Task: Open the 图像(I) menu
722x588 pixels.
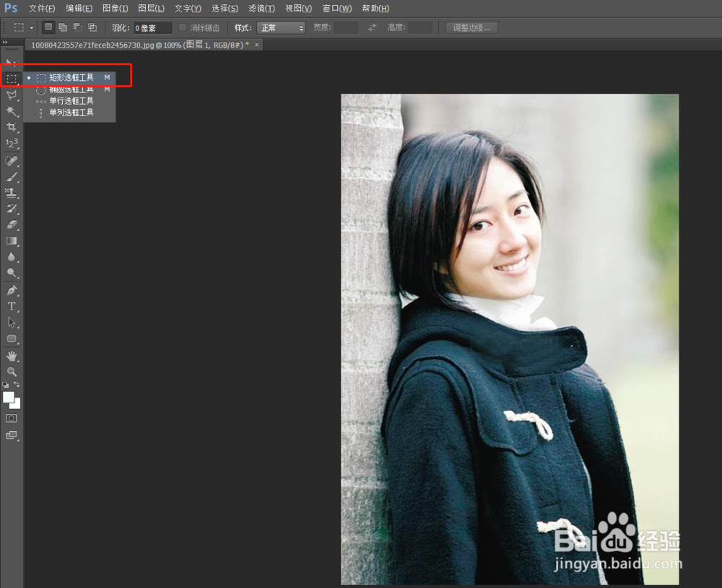Action: click(115, 8)
